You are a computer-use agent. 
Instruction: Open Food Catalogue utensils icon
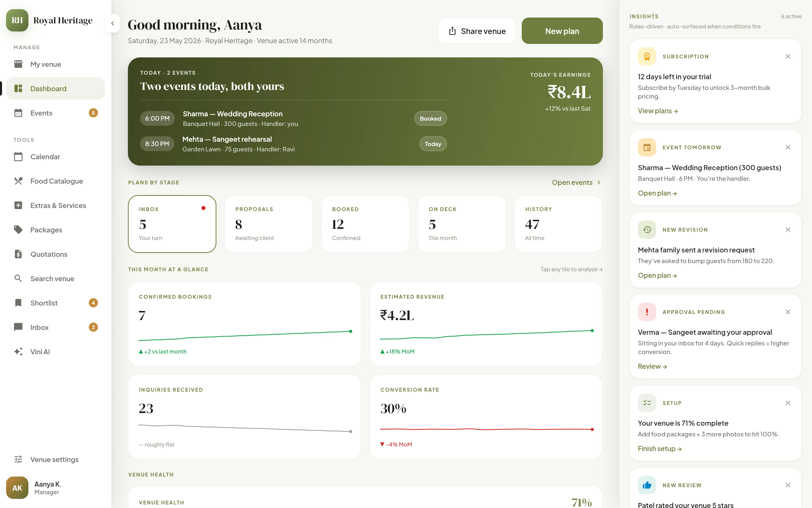point(18,181)
